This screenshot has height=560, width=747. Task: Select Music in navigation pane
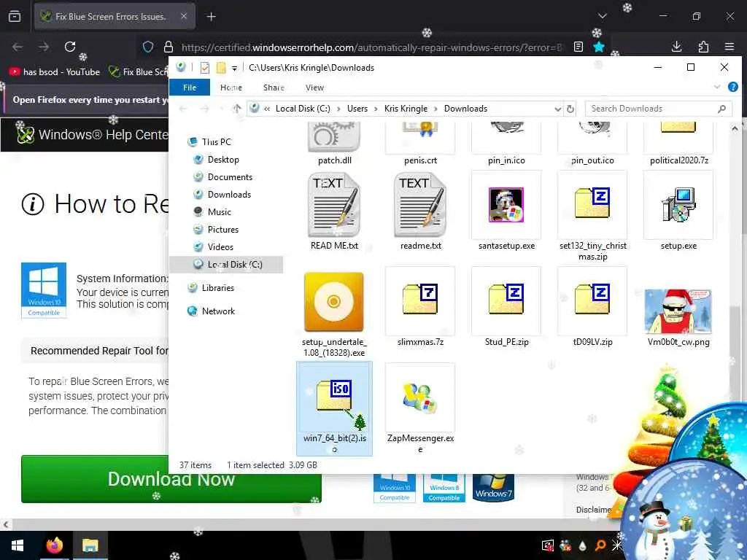pyautogui.click(x=212, y=212)
